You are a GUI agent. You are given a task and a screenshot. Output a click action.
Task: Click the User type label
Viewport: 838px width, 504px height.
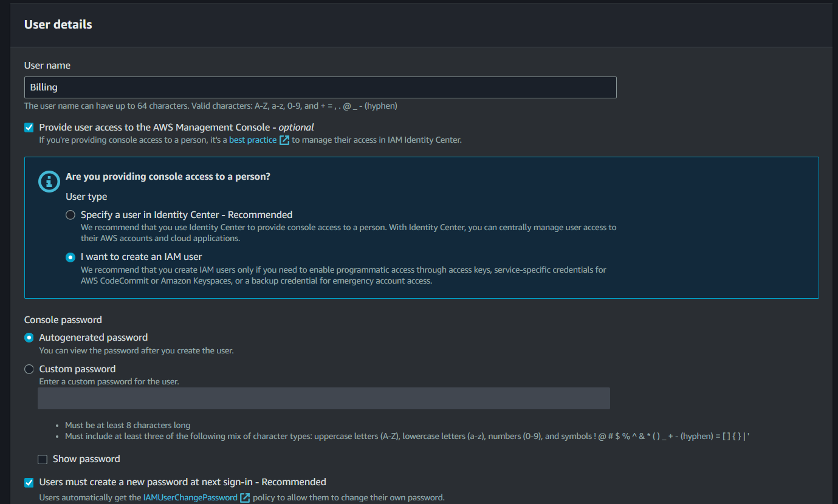86,197
